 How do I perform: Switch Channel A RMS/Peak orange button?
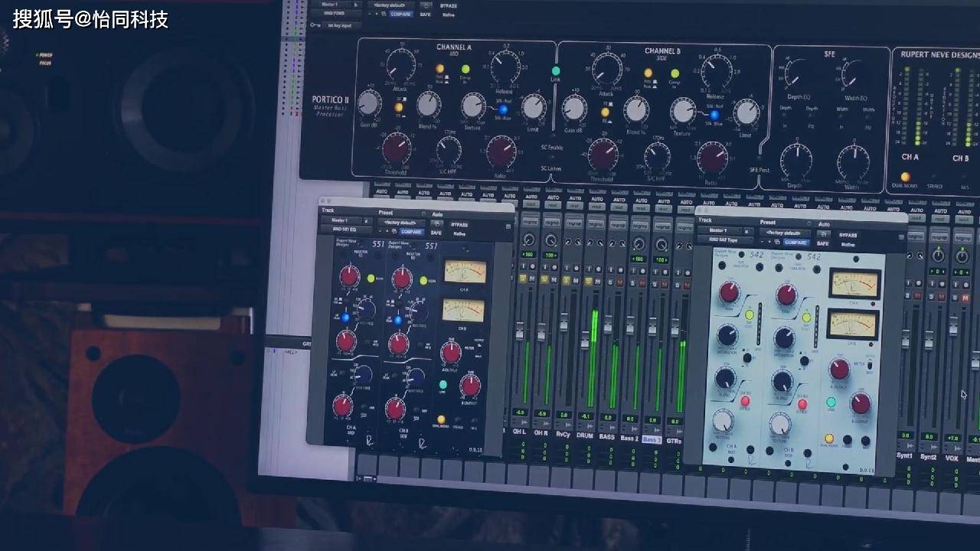(x=440, y=68)
